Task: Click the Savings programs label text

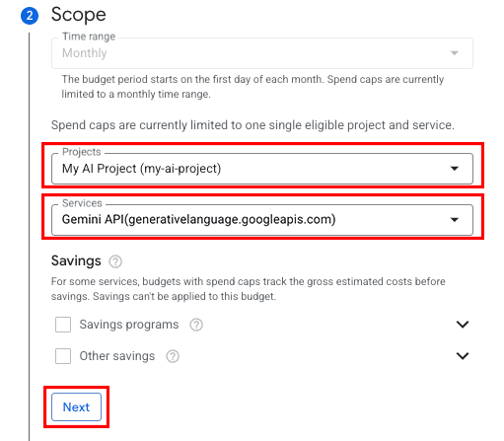Action: pyautogui.click(x=129, y=325)
